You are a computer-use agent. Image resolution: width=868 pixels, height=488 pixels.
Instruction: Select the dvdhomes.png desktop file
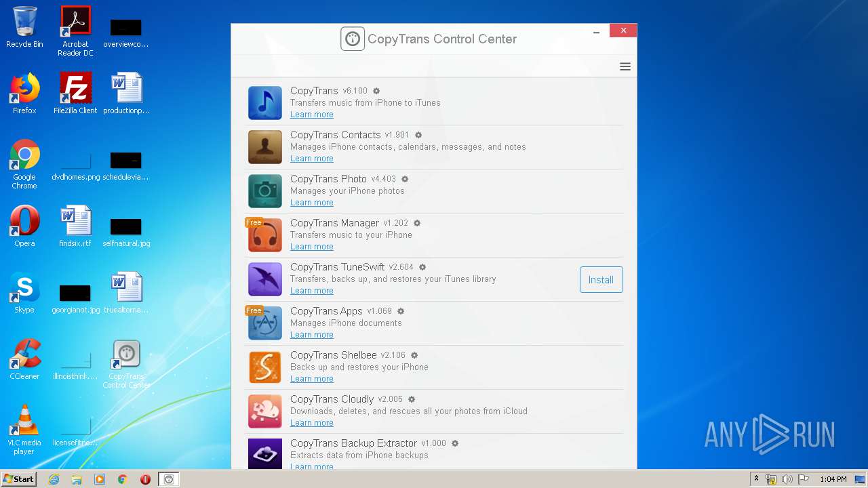[x=75, y=164]
